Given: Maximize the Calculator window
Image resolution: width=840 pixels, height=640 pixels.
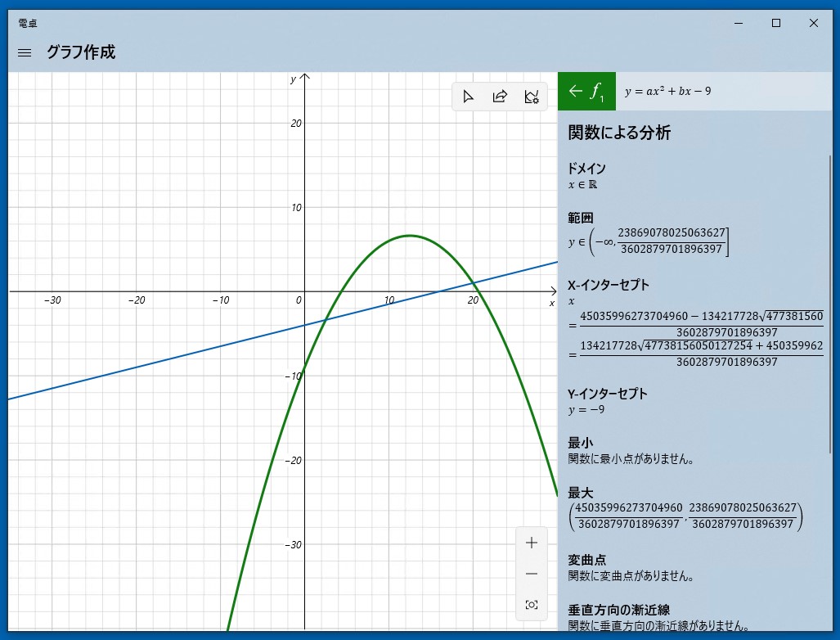Looking at the screenshot, I should coord(775,23).
